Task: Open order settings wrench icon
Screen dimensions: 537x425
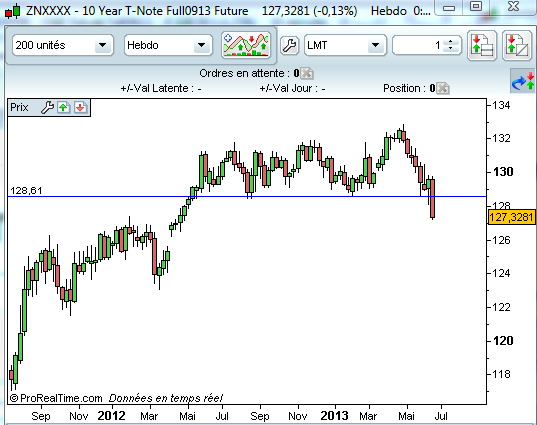Action: tap(290, 45)
